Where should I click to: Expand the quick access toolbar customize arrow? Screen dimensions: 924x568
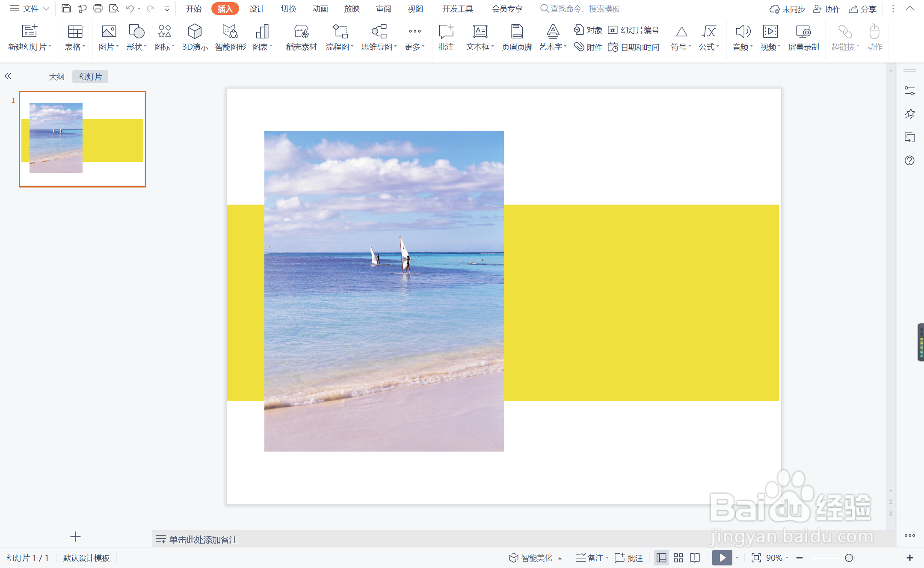coord(167,9)
